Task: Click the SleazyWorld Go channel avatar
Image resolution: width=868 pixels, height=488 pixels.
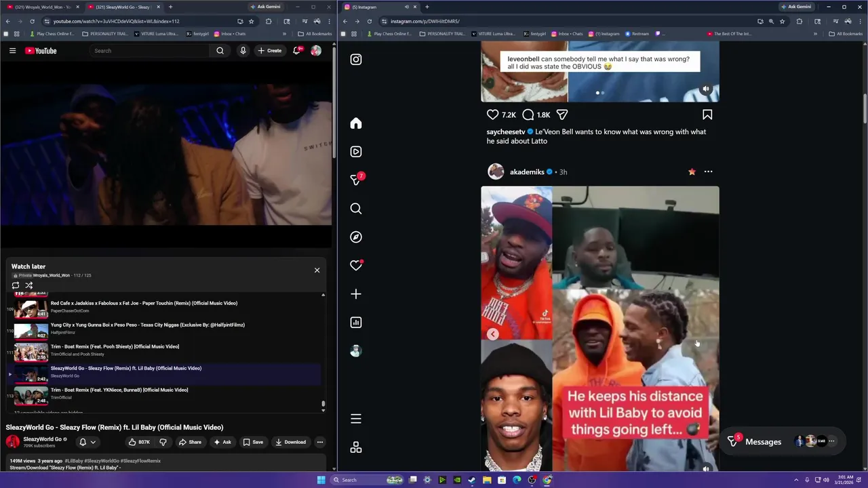Action: tap(13, 442)
